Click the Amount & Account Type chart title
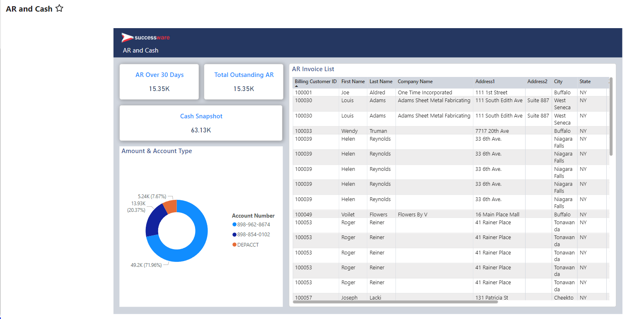644x319 pixels. click(x=157, y=151)
